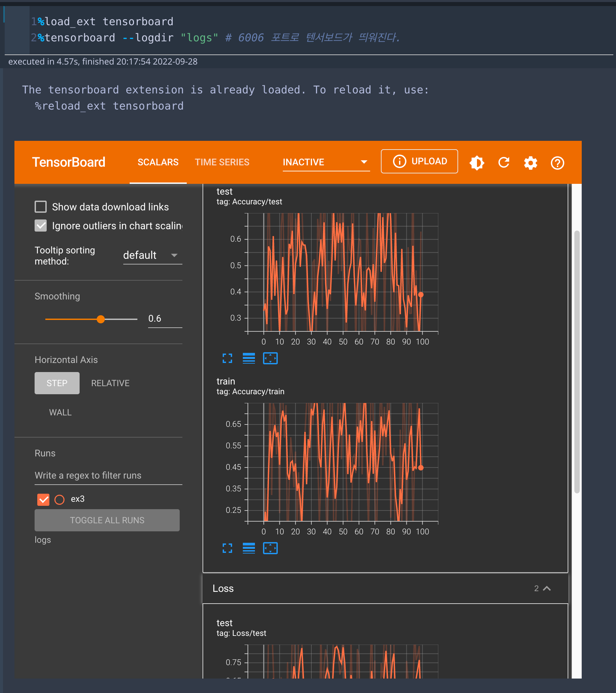Switch to the SCALARS tab
Viewport: 616px width, 693px height.
(x=158, y=162)
